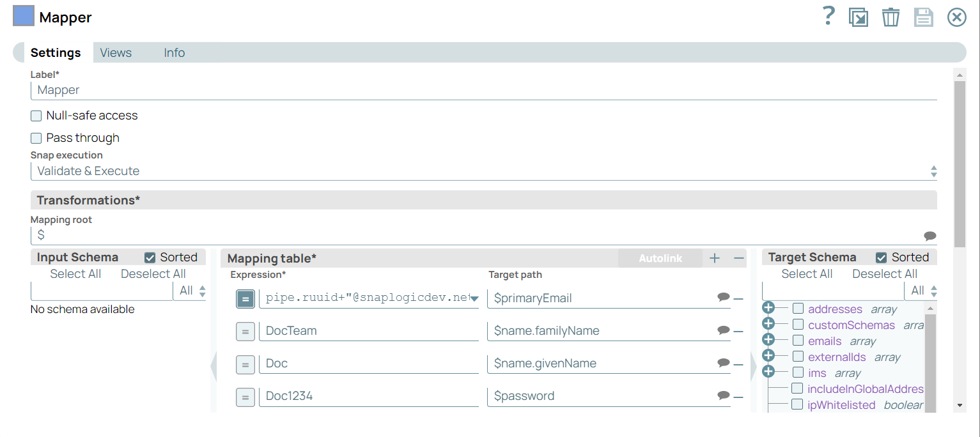Delete the $primaryEmail mapping row
Screen dimensions: 980x437
coord(738,298)
